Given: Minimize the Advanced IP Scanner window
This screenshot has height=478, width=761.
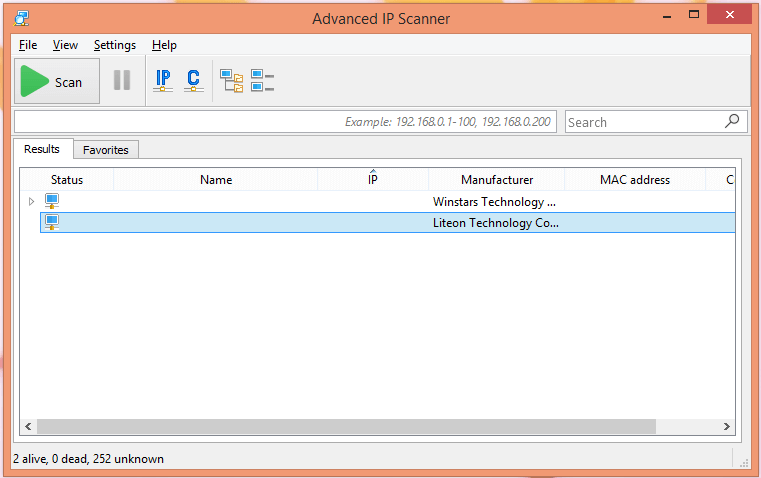Looking at the screenshot, I should tap(667, 16).
